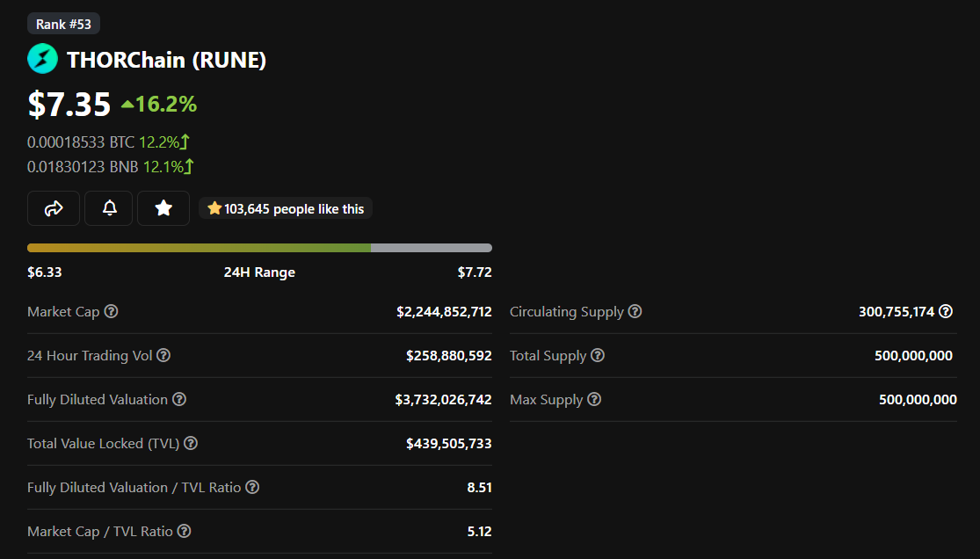Open Market Cap help question mark
This screenshot has width=980, height=559.
112,311
